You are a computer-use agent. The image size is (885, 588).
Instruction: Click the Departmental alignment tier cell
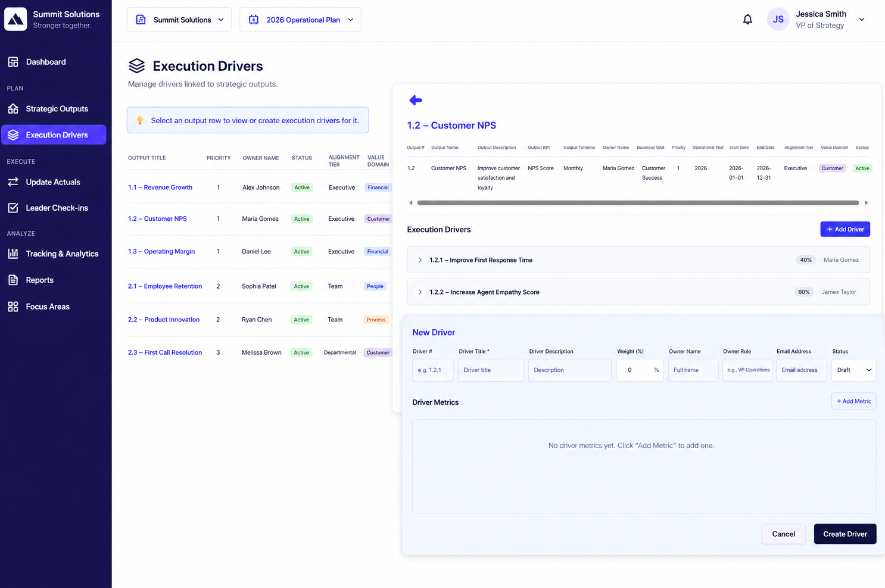(339, 353)
